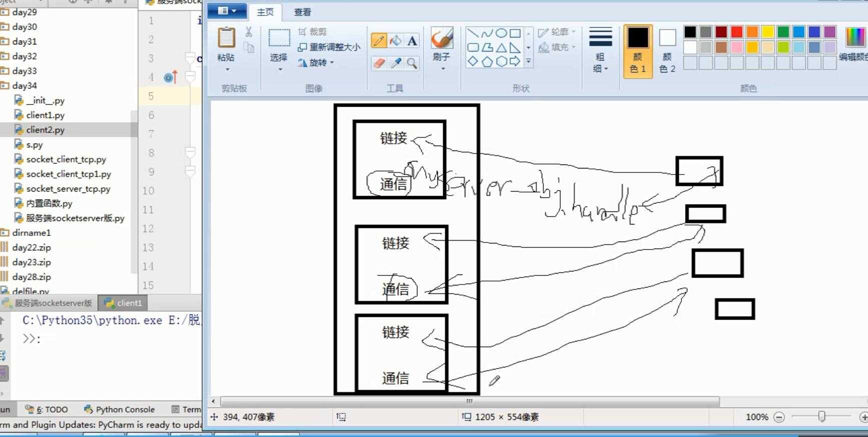
Task: Select the Color picker eyedropper tool
Action: pyautogui.click(x=395, y=63)
